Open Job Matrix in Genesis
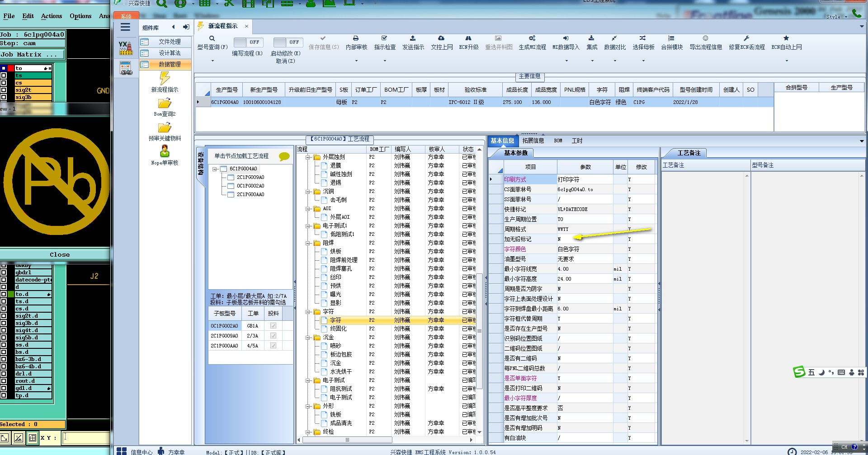The width and height of the screenshot is (868, 455). click(32, 55)
